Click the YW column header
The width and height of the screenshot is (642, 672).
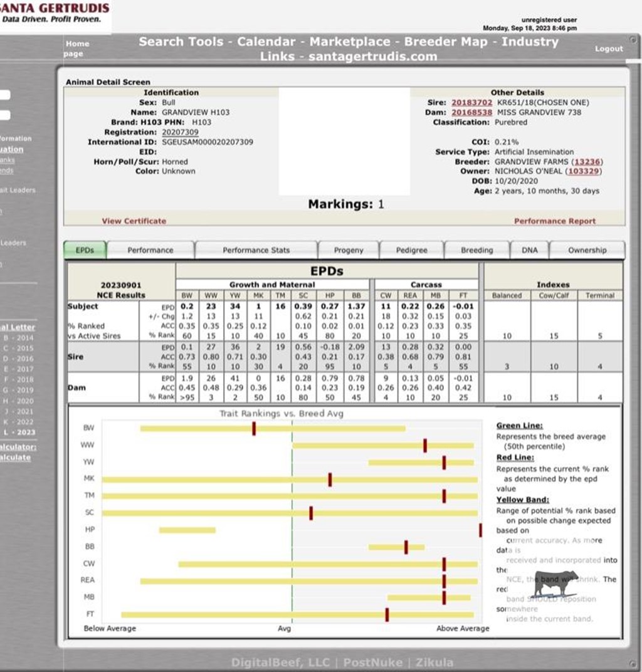click(235, 295)
